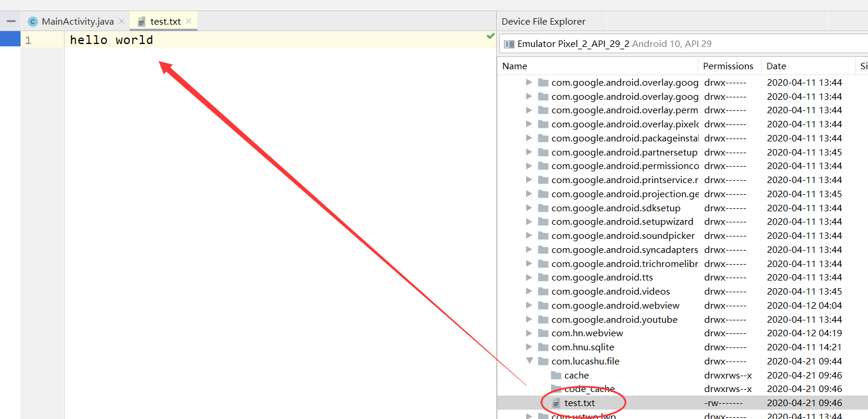The width and height of the screenshot is (868, 419).
Task: Expand com.google.android.overlay.perm folder
Action: 529,110
